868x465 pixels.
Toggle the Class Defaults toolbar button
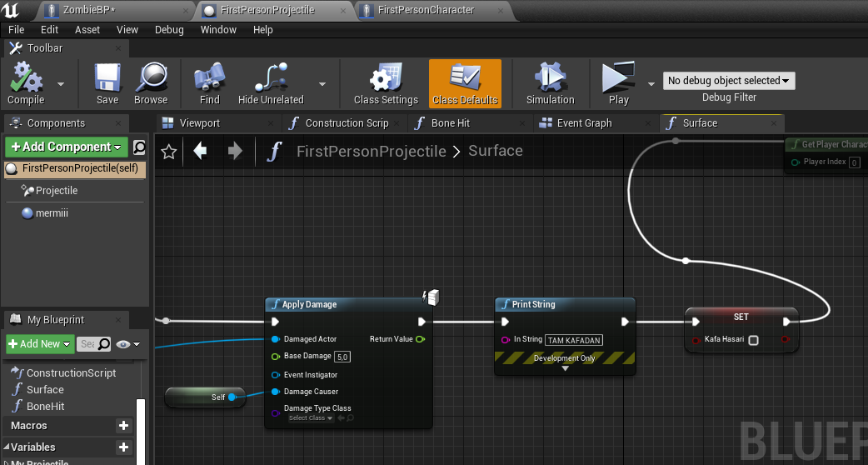(465, 83)
